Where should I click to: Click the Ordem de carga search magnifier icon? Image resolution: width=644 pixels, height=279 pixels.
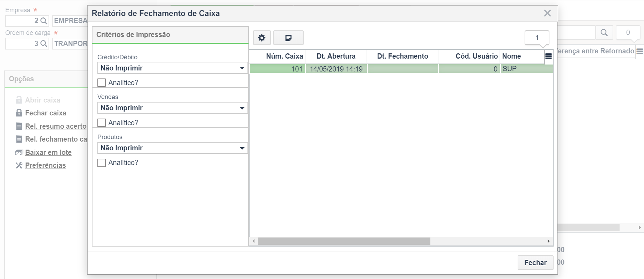pyautogui.click(x=44, y=44)
